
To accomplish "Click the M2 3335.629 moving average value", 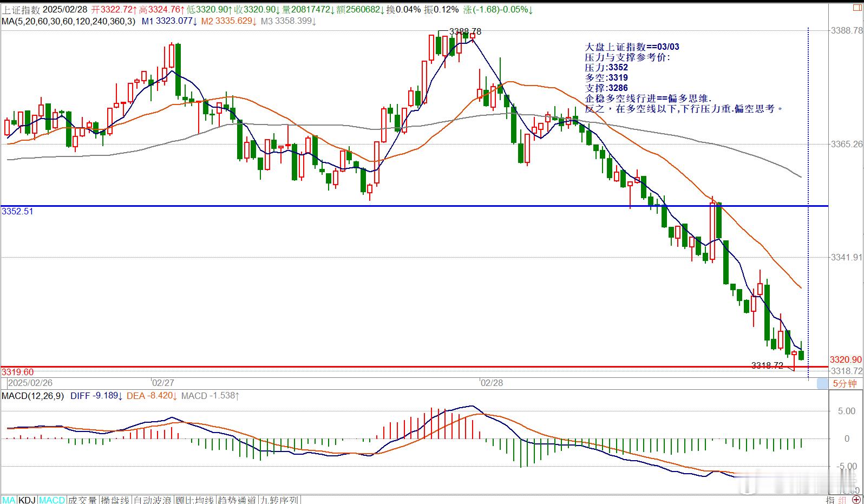I will tap(229, 21).
